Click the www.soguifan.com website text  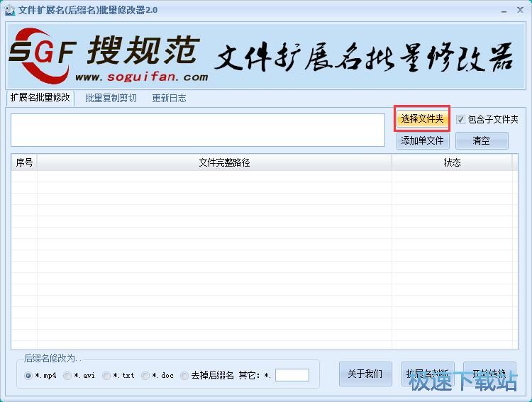(141, 77)
